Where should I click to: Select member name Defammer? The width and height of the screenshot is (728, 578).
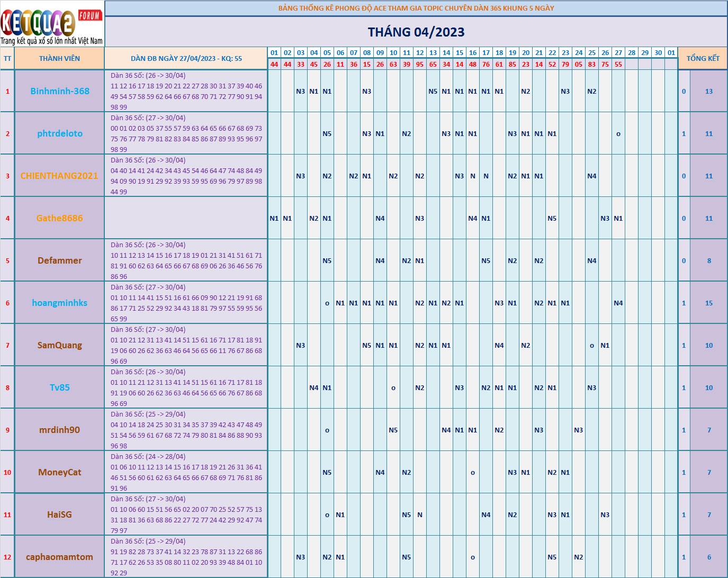click(x=60, y=260)
